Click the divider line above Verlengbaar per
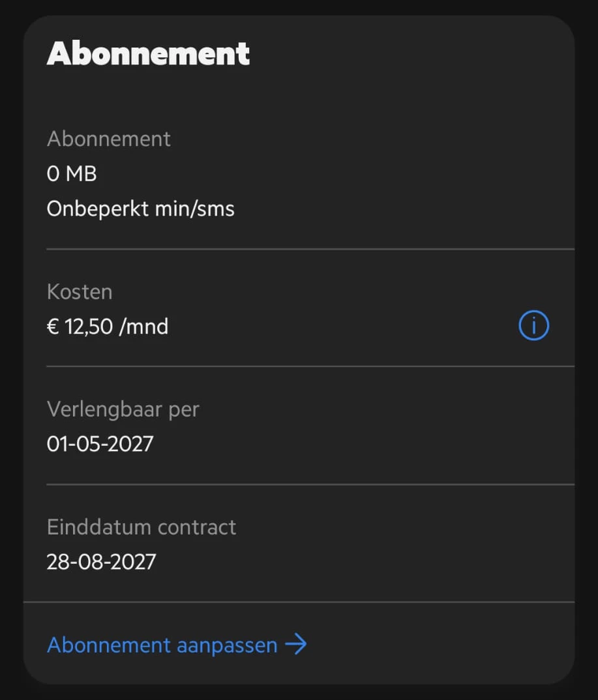 [310, 366]
